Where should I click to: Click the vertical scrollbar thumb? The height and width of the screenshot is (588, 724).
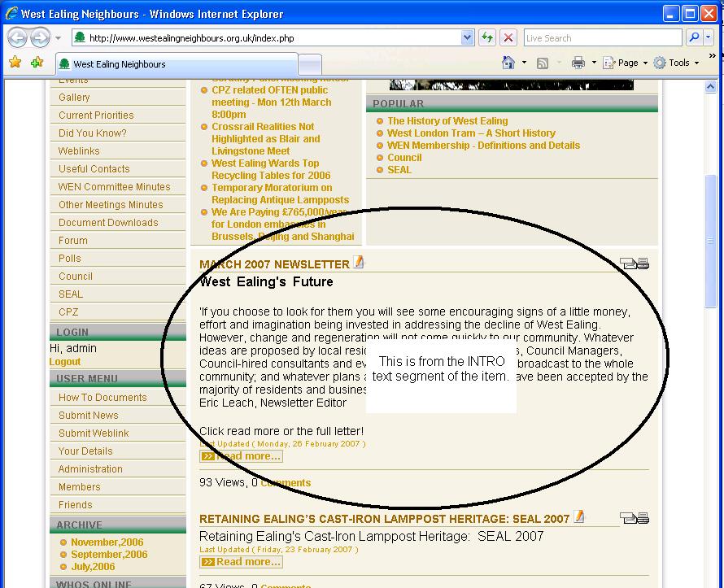coord(711,241)
